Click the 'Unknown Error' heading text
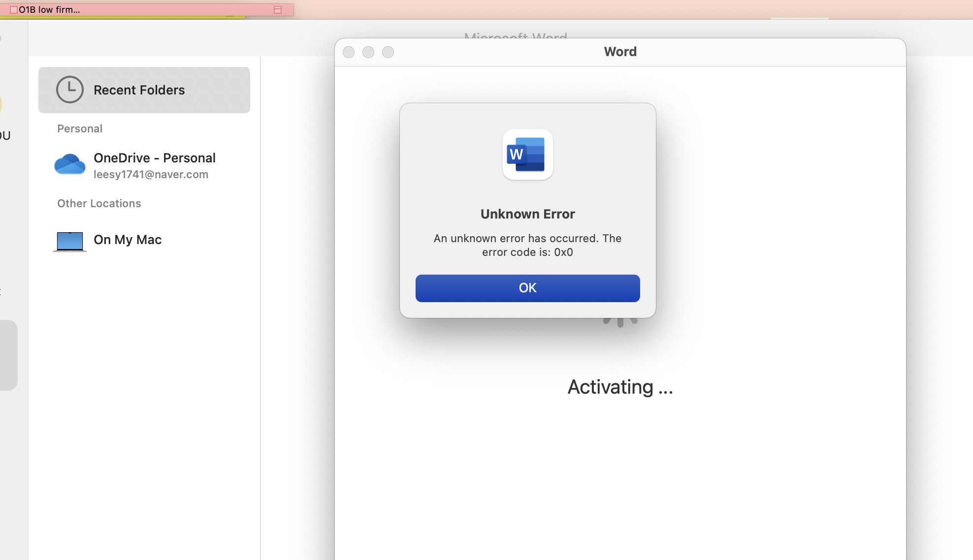This screenshot has width=973, height=560. point(528,214)
